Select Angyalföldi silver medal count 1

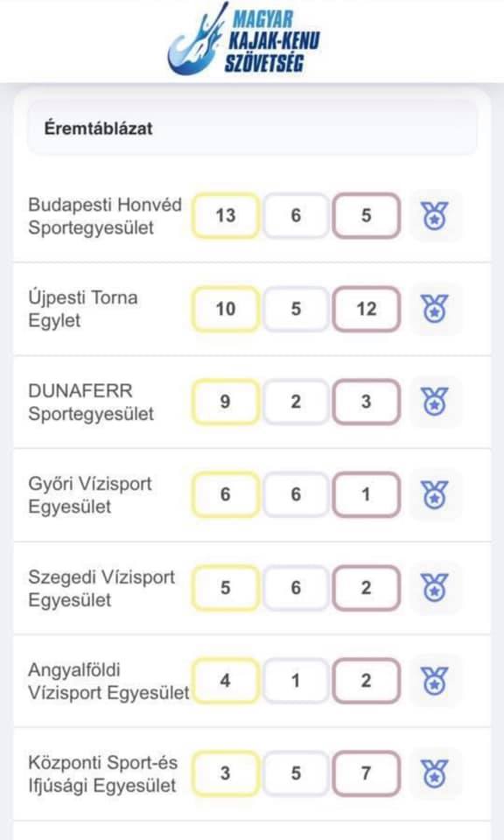coord(296,681)
